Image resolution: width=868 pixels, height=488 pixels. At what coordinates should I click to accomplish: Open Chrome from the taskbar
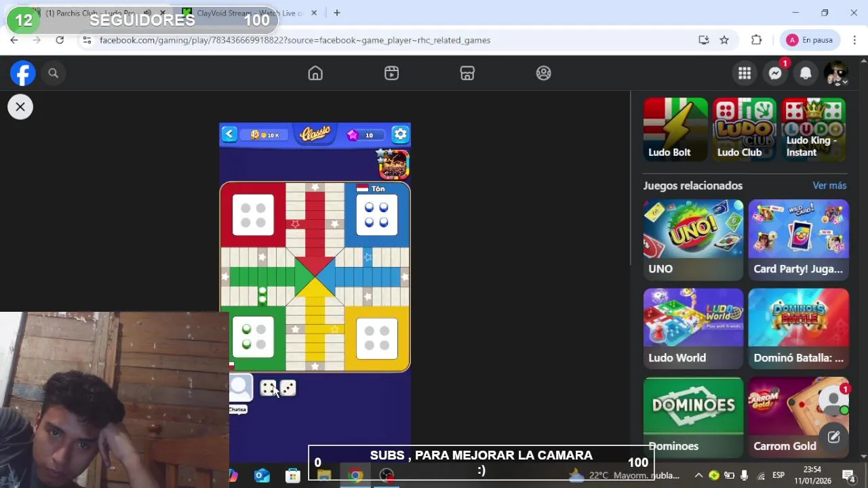pyautogui.click(x=355, y=476)
